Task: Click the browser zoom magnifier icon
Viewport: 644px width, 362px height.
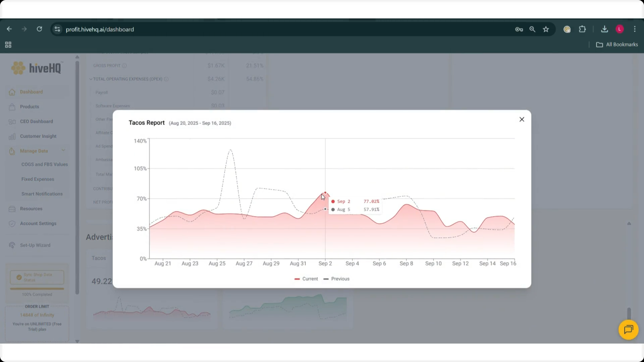Action: pyautogui.click(x=532, y=29)
